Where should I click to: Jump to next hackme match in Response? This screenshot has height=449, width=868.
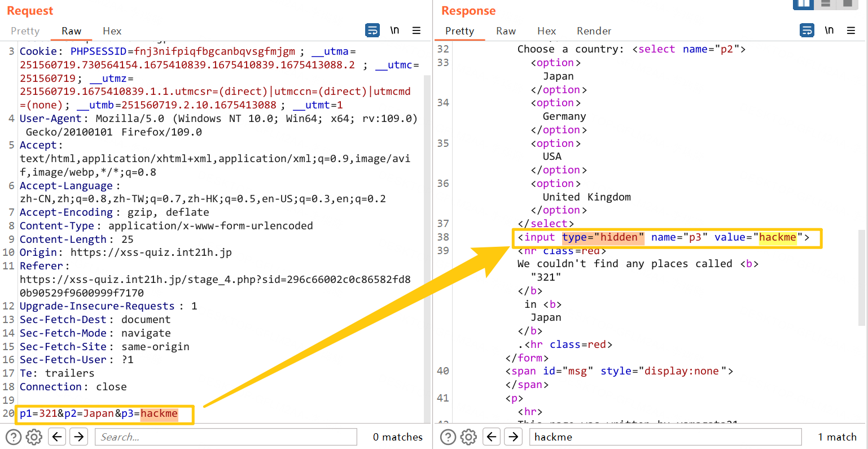513,437
